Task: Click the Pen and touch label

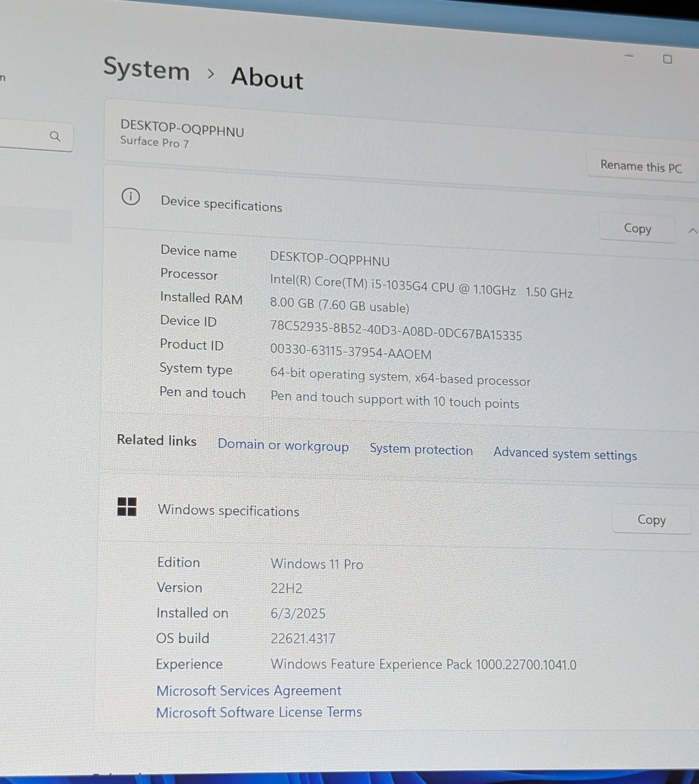Action: click(x=203, y=393)
